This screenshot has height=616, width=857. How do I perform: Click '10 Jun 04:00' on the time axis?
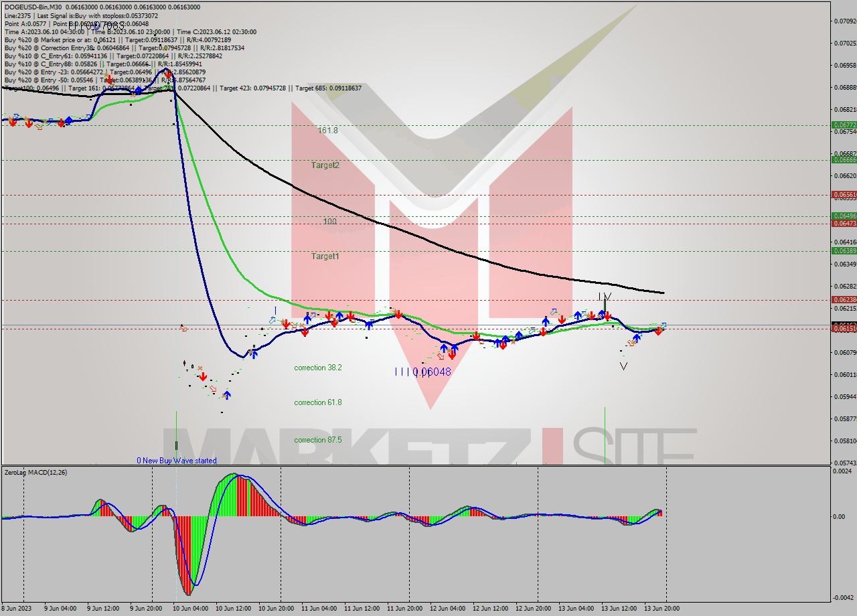(190, 609)
